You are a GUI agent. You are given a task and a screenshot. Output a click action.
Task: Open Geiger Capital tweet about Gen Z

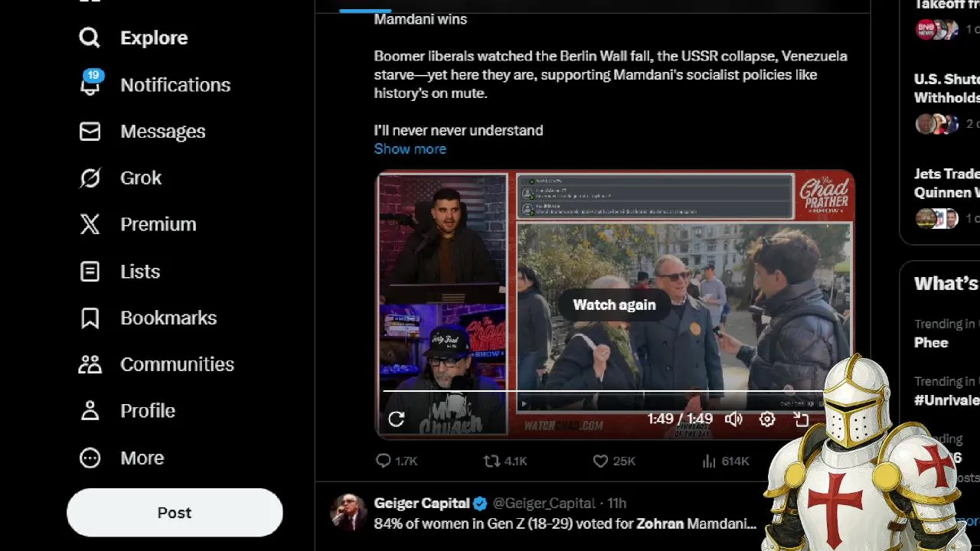pyautogui.click(x=565, y=524)
